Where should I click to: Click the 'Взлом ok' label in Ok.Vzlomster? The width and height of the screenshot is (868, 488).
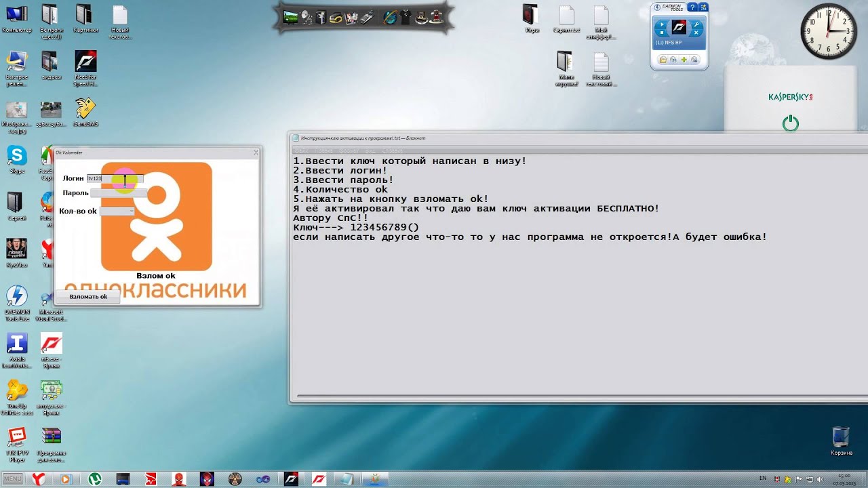[x=156, y=276]
